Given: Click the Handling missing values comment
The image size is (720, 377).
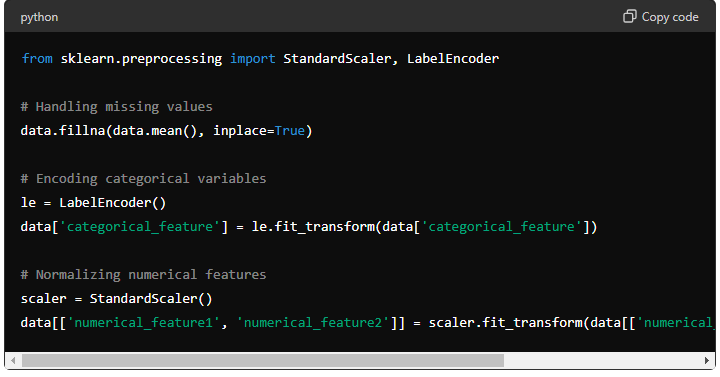Looking at the screenshot, I should [x=117, y=107].
